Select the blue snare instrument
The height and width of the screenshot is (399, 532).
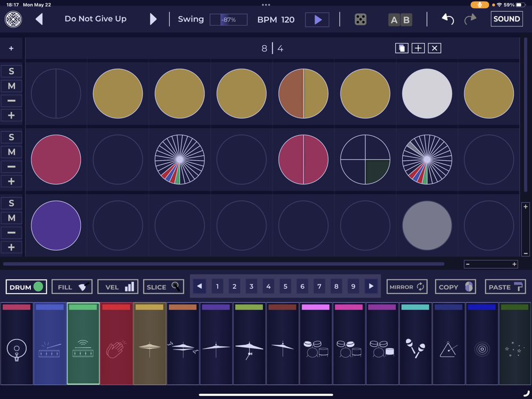click(x=50, y=344)
